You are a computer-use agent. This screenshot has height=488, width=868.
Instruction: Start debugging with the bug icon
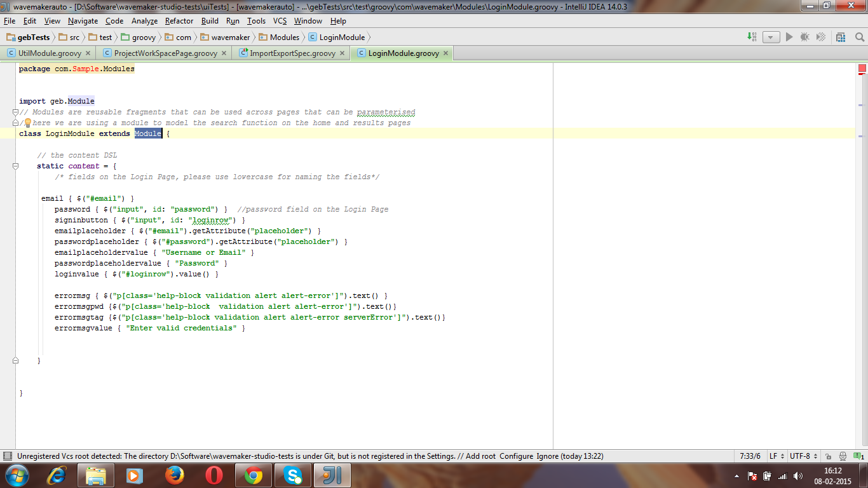805,37
